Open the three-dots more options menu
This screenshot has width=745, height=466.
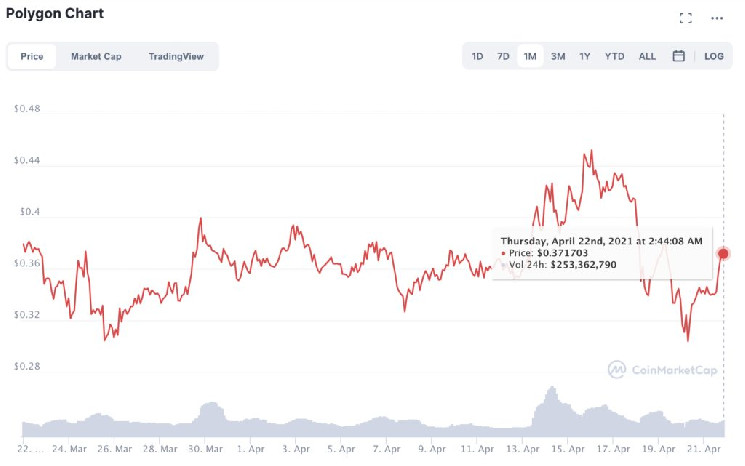[717, 18]
